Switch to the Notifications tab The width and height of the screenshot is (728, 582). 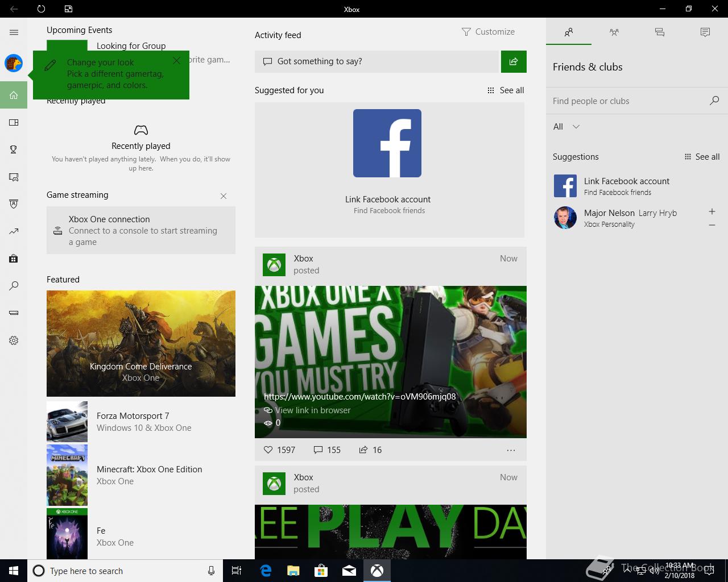(705, 32)
